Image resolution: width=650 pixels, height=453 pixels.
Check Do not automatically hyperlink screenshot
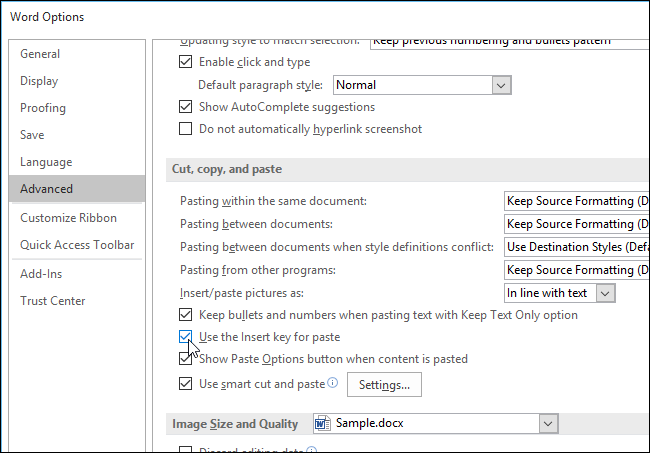(x=185, y=129)
